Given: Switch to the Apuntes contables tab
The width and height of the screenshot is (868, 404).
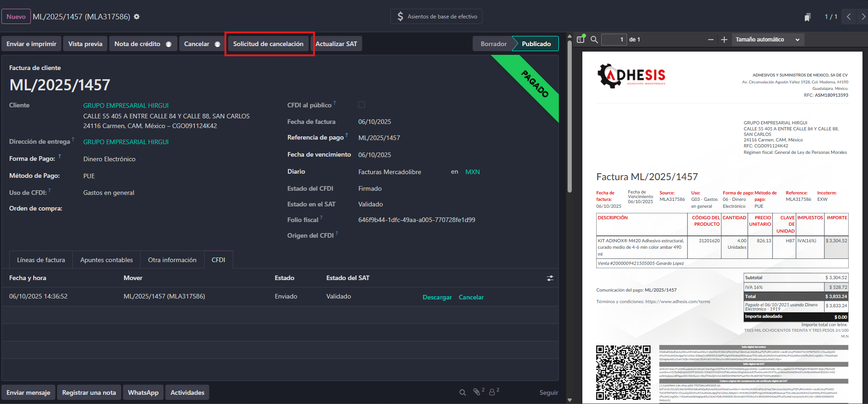Looking at the screenshot, I should click(106, 260).
